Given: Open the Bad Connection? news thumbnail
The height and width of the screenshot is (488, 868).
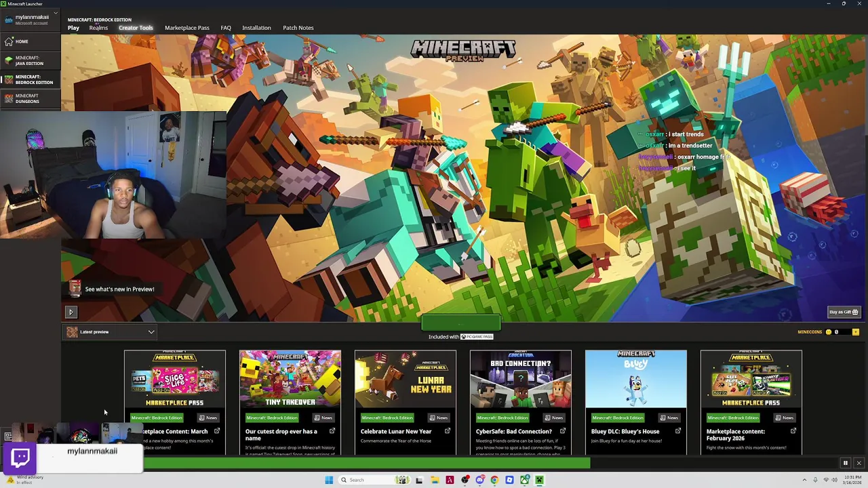Looking at the screenshot, I should tap(521, 379).
